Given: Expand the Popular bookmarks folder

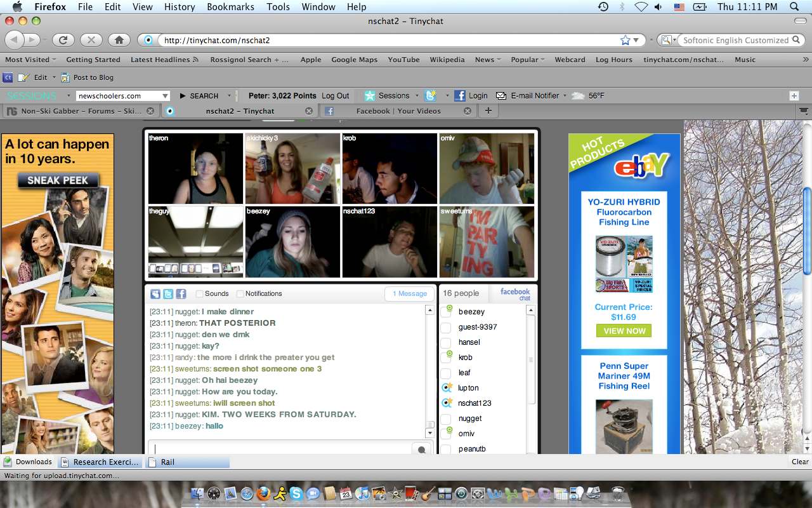Looking at the screenshot, I should click(x=528, y=60).
